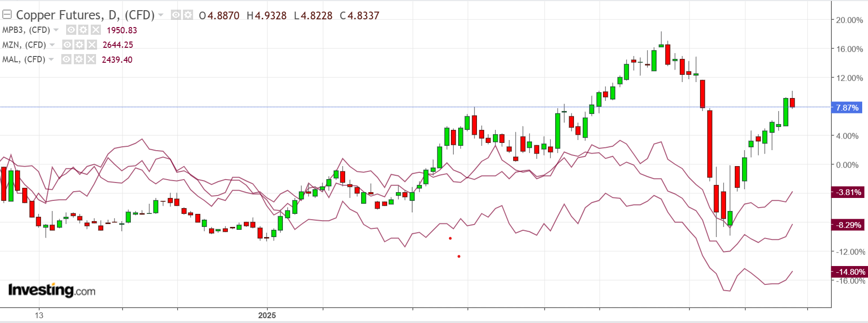
Task: Open the settings gear for MZN
Action: [x=79, y=45]
